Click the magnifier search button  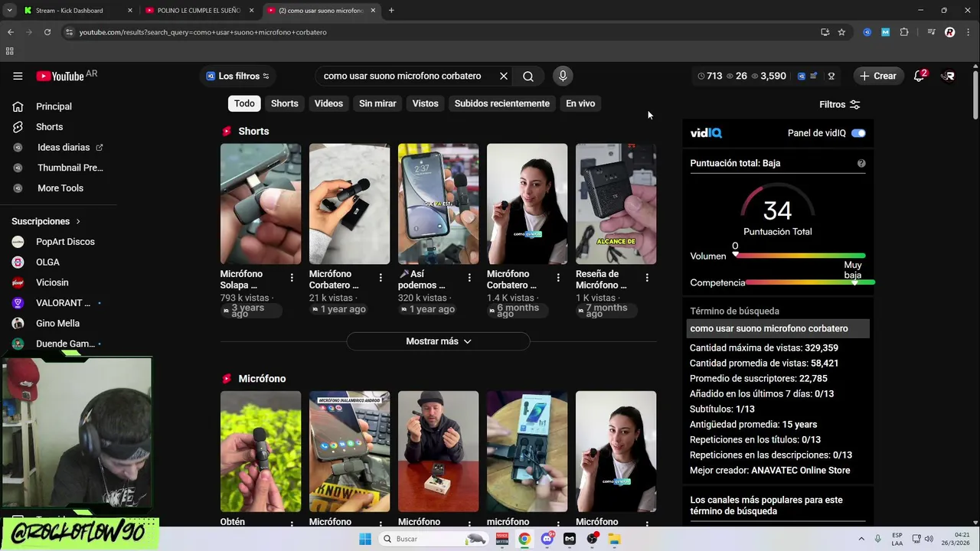tap(528, 76)
